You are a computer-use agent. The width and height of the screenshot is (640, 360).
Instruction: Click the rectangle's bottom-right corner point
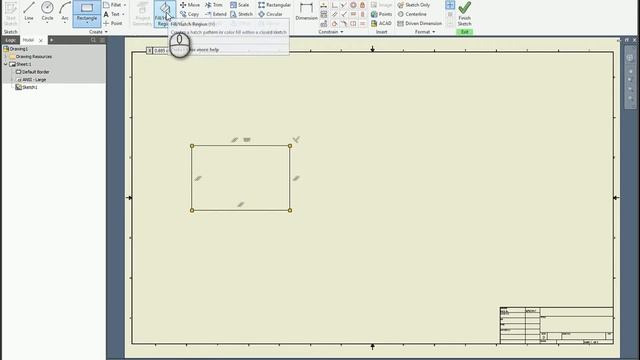coord(290,211)
